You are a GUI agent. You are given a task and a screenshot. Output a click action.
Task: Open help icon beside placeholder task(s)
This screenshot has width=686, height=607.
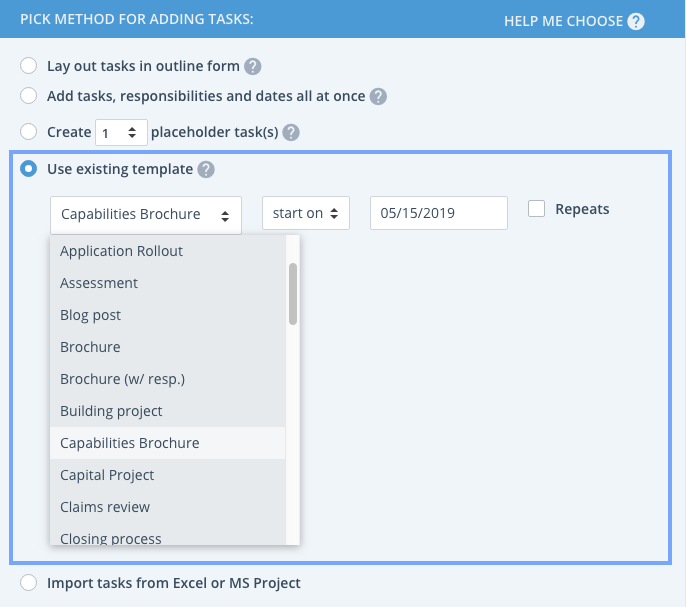click(291, 132)
